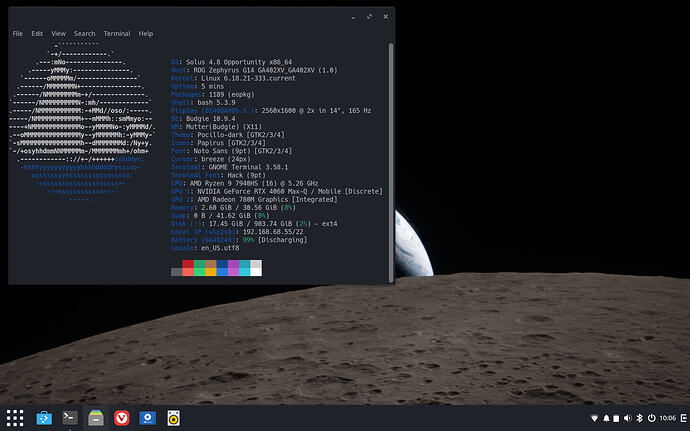Click the Terminal icon in the taskbar

[70, 417]
